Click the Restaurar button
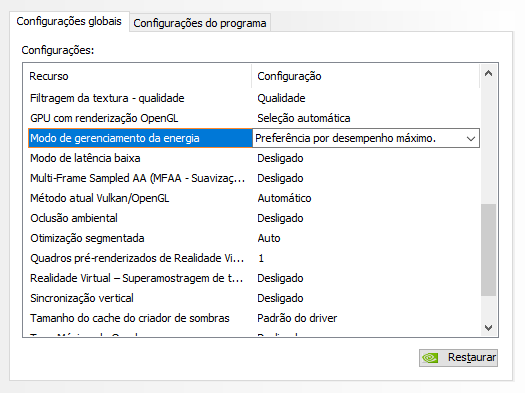This screenshot has height=393, width=525. pos(458,358)
